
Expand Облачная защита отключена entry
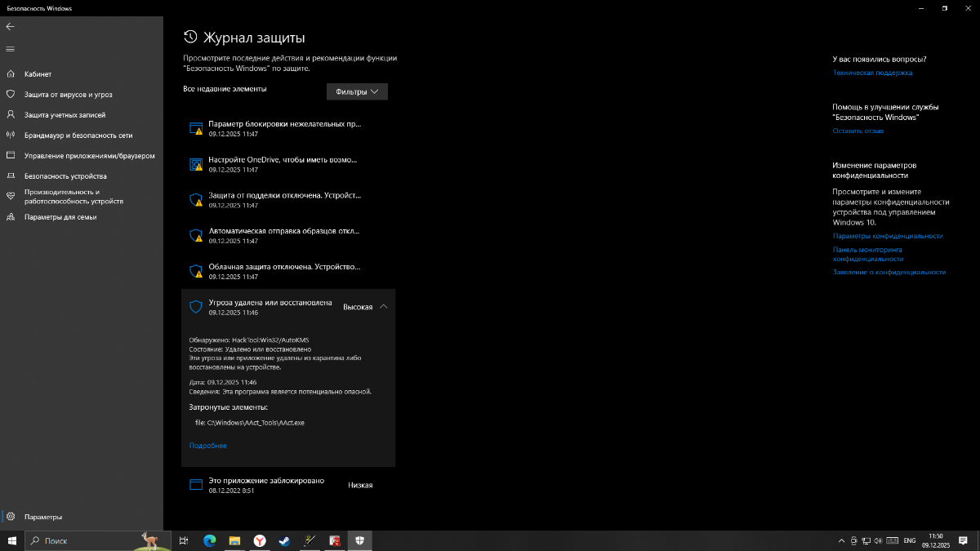click(x=288, y=271)
